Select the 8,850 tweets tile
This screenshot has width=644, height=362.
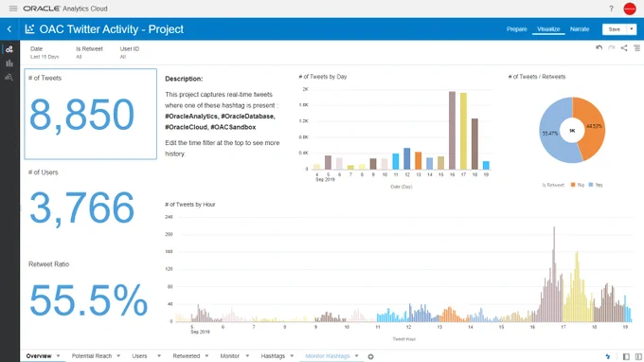coord(90,114)
